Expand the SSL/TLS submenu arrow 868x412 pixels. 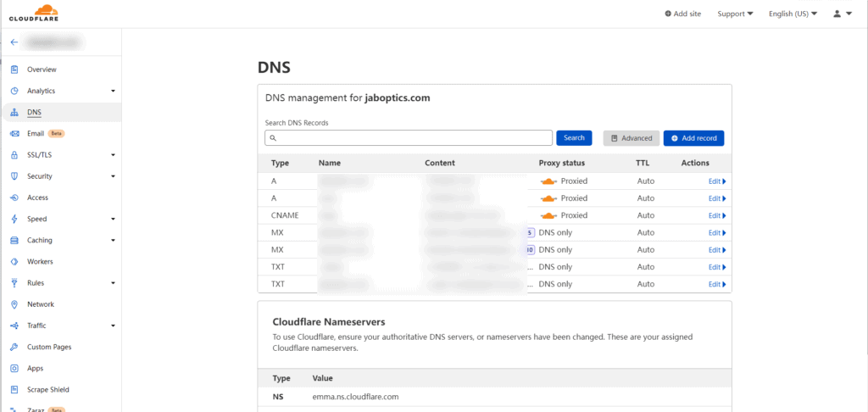point(113,155)
